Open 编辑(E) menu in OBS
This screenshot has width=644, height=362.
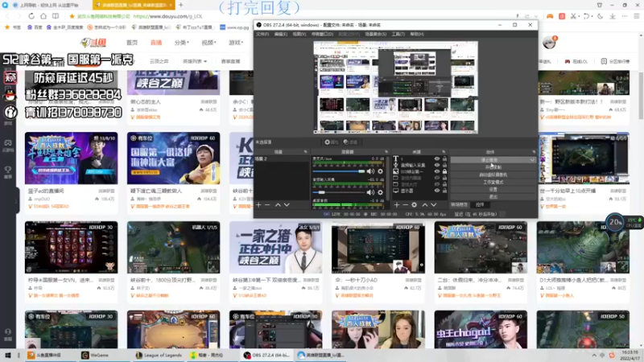pos(280,34)
